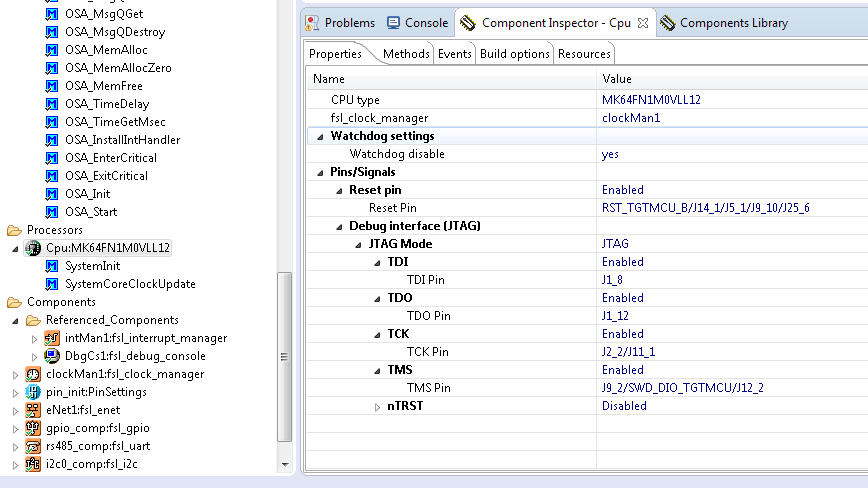Select SystemCoreClockUpdate in the tree
The height and width of the screenshot is (488, 868).
[130, 284]
